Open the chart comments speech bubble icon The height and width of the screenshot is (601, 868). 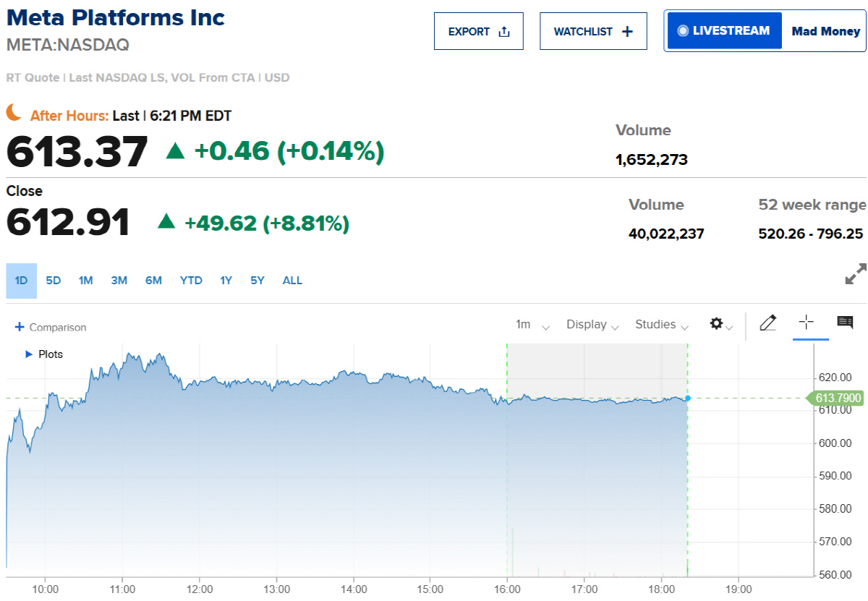[x=845, y=323]
